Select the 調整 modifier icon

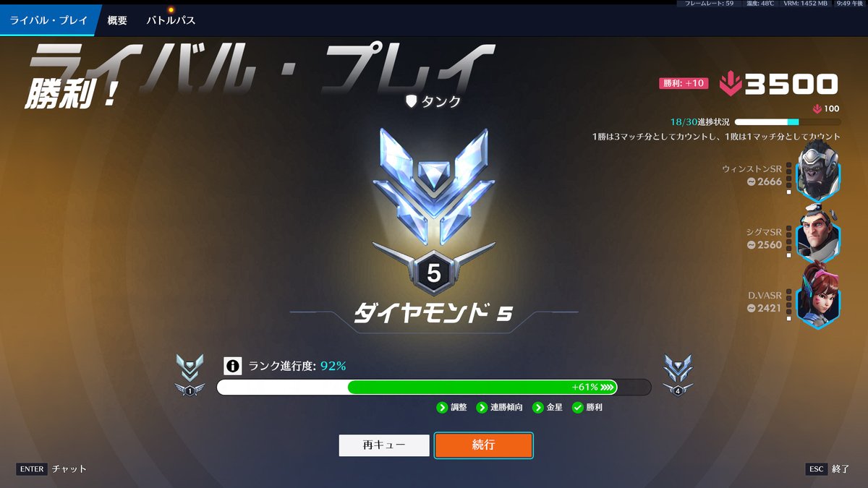coord(442,408)
